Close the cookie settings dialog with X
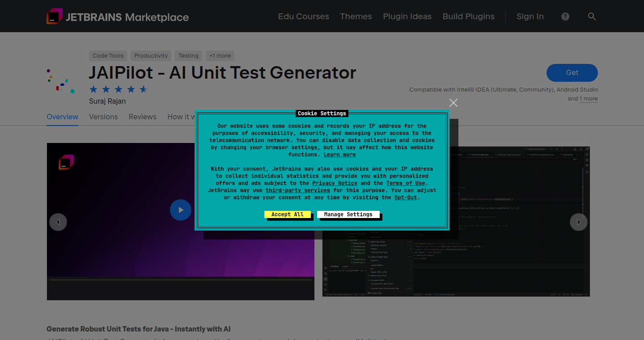The image size is (644, 340). [453, 103]
